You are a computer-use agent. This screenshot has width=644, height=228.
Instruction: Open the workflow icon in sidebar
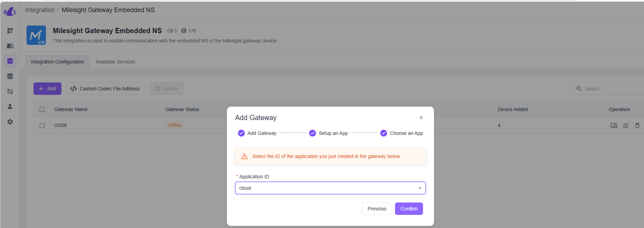click(10, 91)
